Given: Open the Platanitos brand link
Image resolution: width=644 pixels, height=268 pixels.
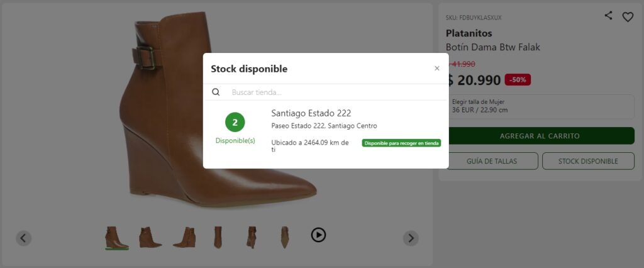Looking at the screenshot, I should click(x=469, y=33).
